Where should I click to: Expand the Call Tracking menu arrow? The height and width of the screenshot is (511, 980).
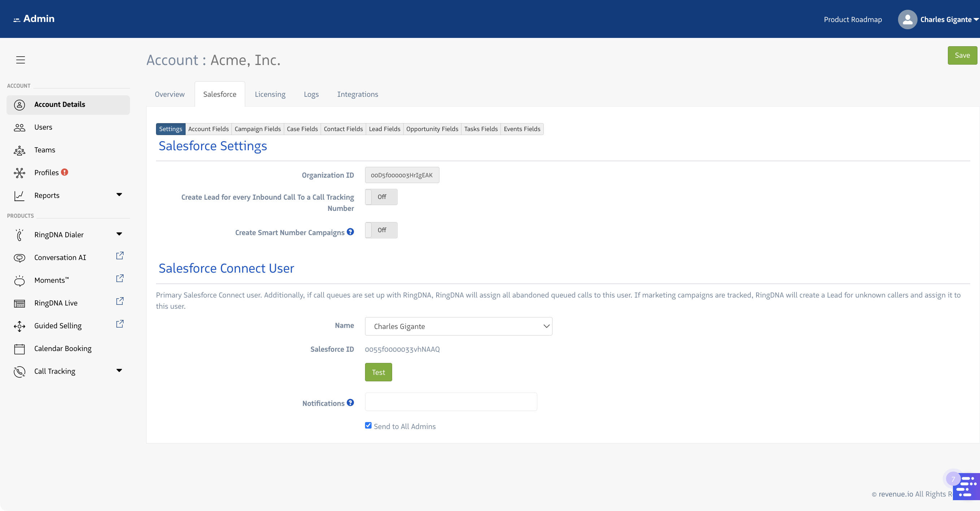119,371
